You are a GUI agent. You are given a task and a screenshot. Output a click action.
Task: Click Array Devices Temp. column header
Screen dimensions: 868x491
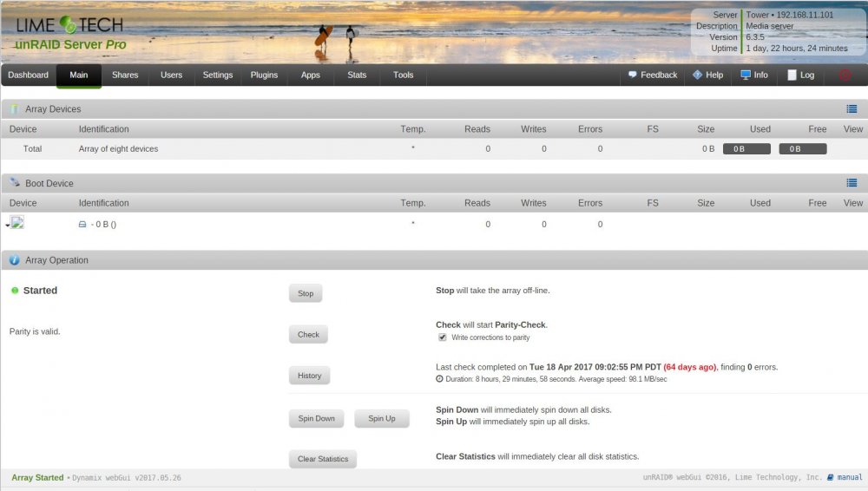tap(413, 129)
